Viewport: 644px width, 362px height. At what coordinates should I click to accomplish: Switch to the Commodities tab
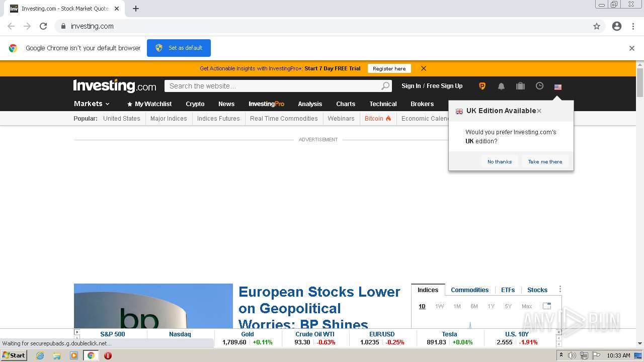[x=470, y=290]
